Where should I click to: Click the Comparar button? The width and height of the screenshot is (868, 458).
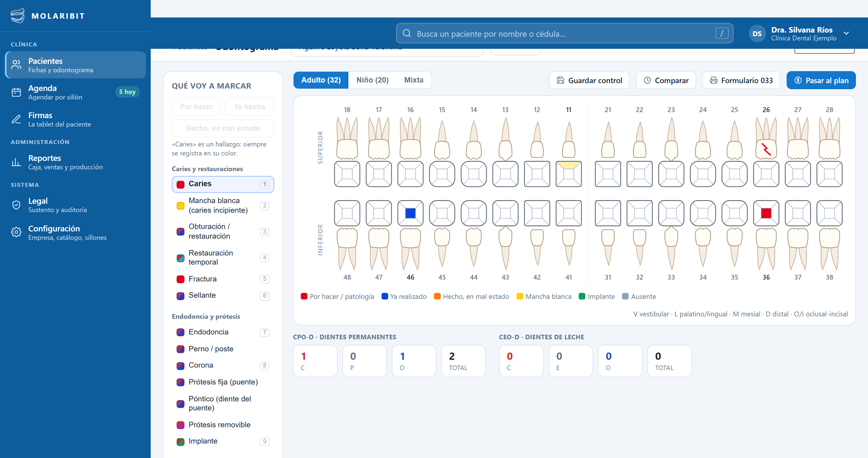(x=666, y=80)
